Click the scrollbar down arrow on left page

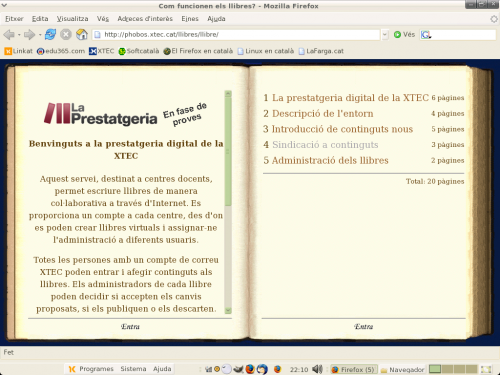(x=228, y=310)
